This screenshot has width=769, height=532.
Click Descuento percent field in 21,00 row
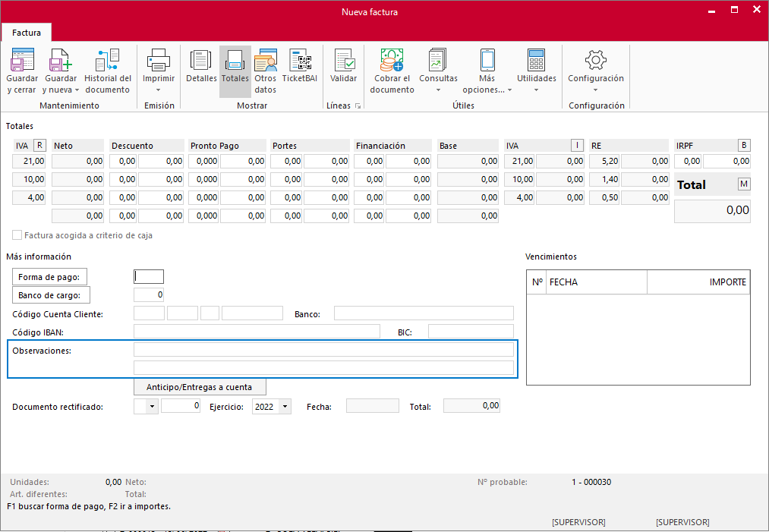(x=123, y=161)
